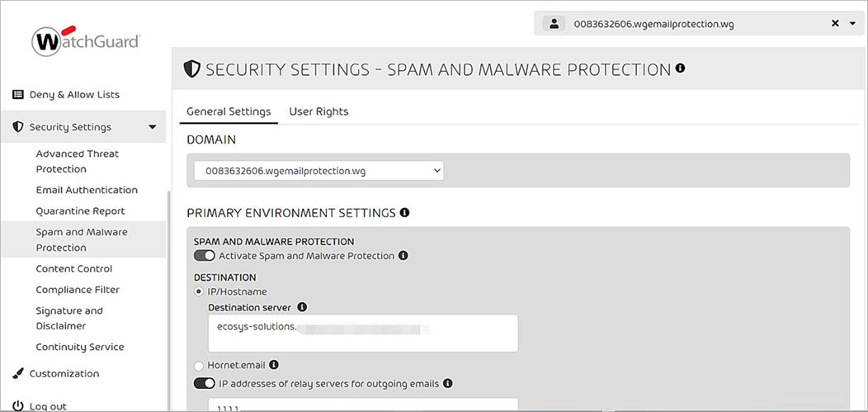Click info icon beside Hornet.email option
Image resolution: width=868 pixels, height=412 pixels.
point(274,365)
